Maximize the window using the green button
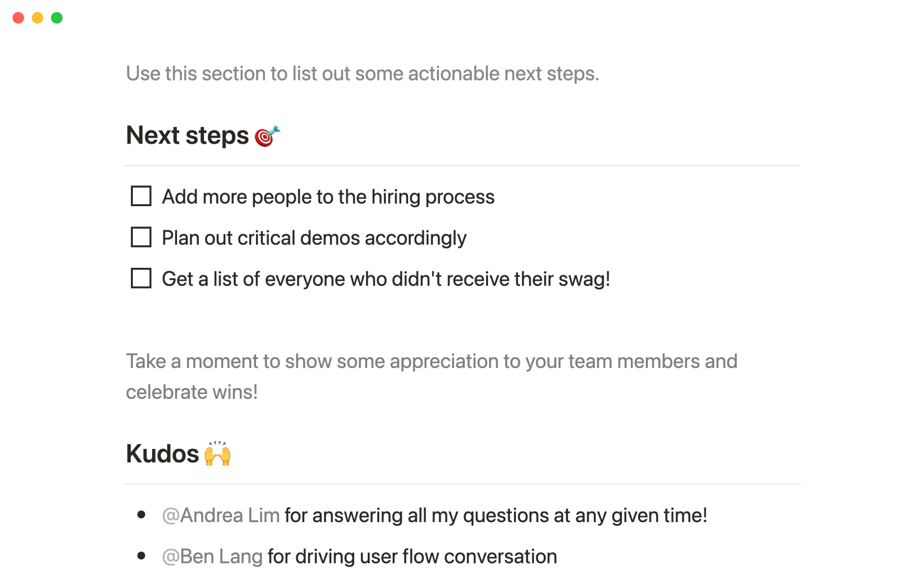The height and width of the screenshot is (578, 924). (x=57, y=18)
